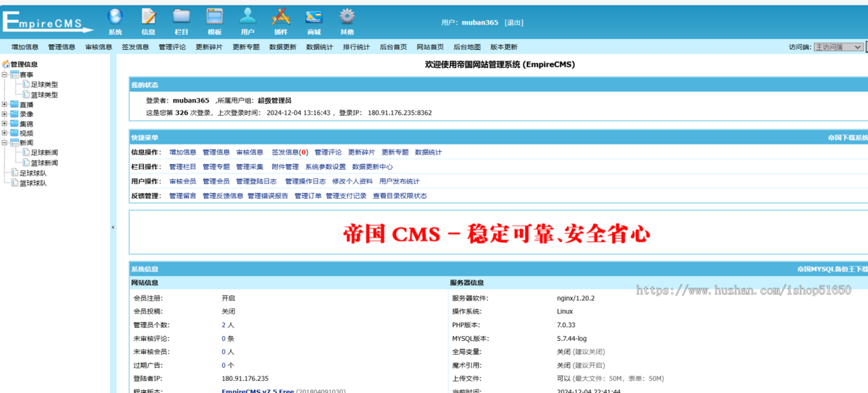Open the 用户 person icon in the header

[248, 17]
